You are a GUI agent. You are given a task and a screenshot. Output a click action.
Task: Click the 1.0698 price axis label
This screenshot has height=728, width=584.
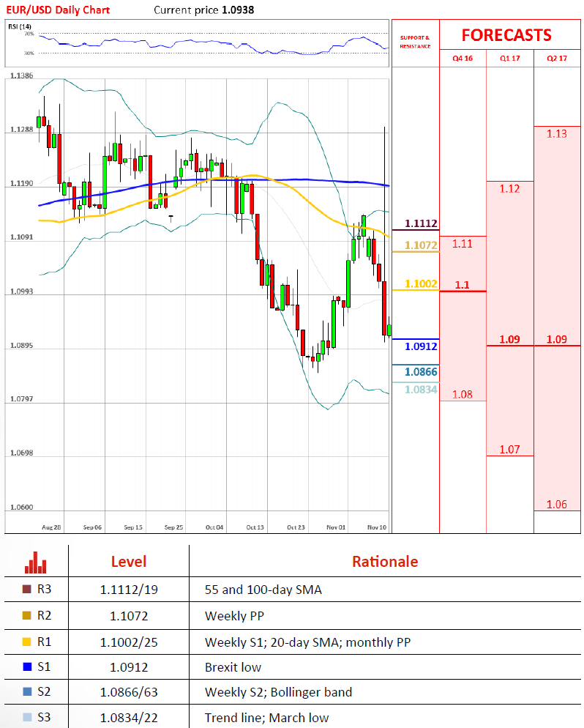click(22, 453)
